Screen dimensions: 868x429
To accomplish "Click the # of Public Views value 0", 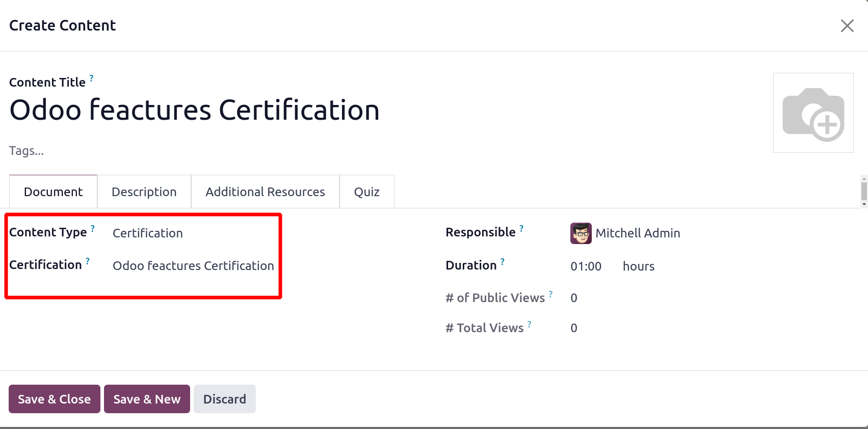I will [574, 298].
